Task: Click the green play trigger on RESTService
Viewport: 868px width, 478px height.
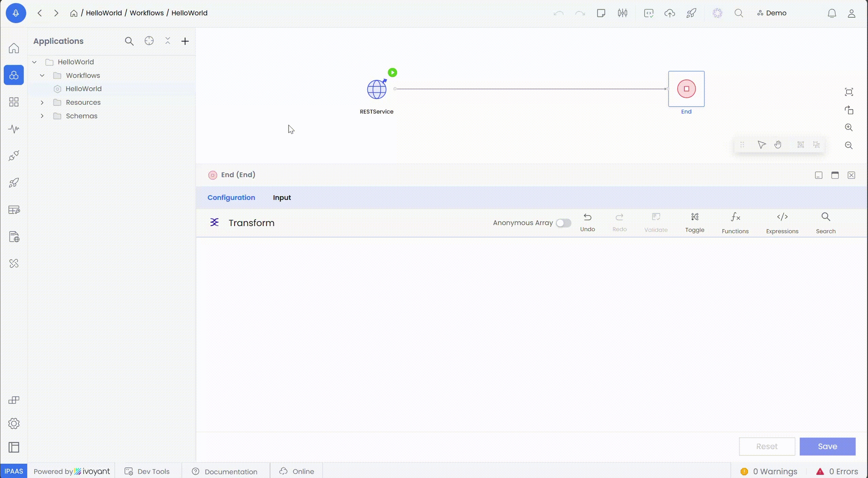Action: tap(392, 72)
